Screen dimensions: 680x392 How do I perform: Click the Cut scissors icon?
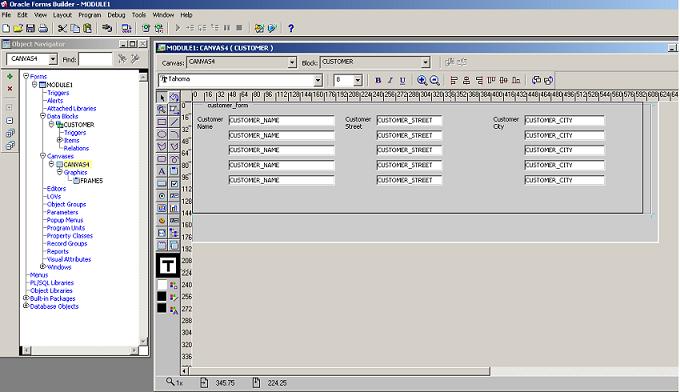tap(62, 28)
